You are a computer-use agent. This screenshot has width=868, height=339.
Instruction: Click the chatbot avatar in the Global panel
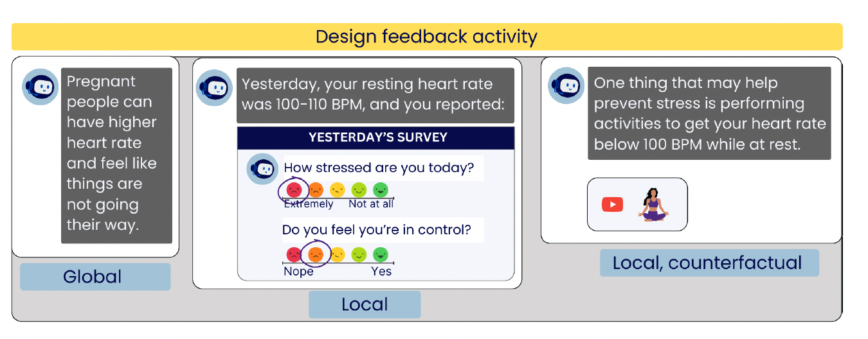pyautogui.click(x=41, y=87)
